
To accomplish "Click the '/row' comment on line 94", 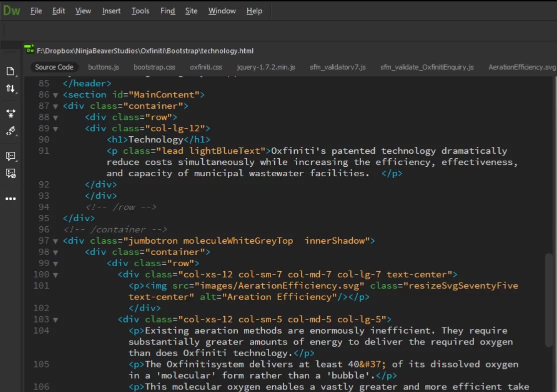I will click(x=121, y=207).
